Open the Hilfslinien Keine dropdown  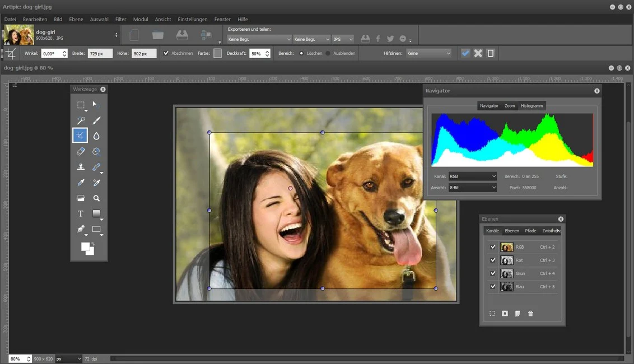[x=428, y=53]
